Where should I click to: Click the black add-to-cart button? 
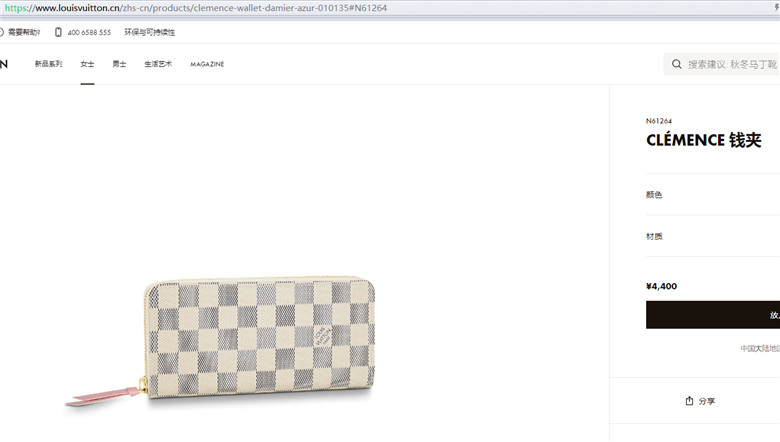pos(713,315)
